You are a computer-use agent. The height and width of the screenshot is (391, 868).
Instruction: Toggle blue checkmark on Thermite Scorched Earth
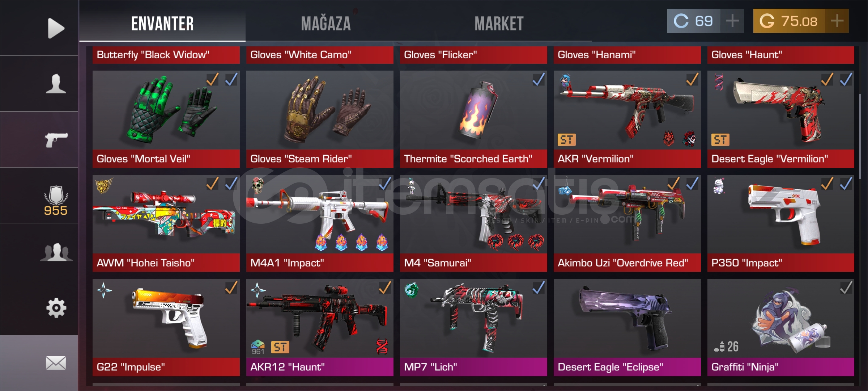[x=539, y=79]
